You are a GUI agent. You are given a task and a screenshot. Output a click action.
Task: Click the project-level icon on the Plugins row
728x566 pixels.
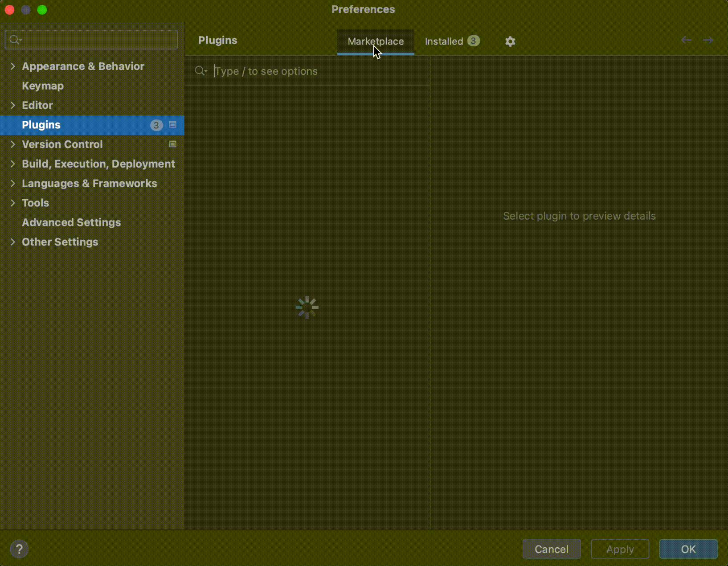172,125
